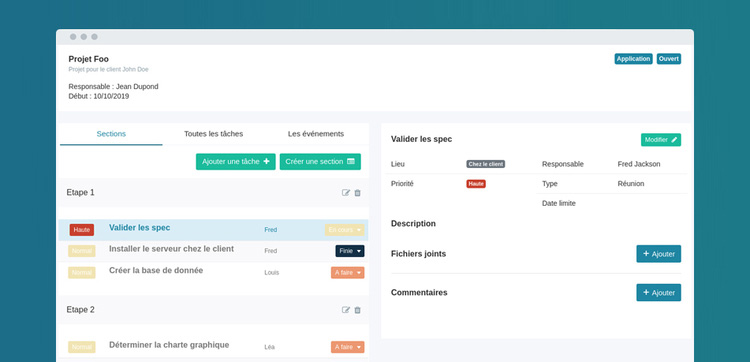Open A faire dropdown for Créer la base
The image size is (750, 362).
347,273
